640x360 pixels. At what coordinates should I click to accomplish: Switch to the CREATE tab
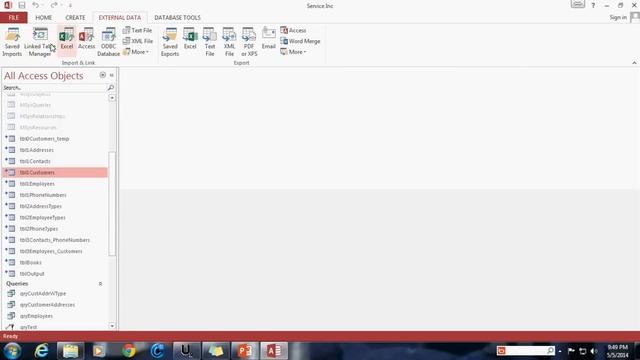[76, 18]
